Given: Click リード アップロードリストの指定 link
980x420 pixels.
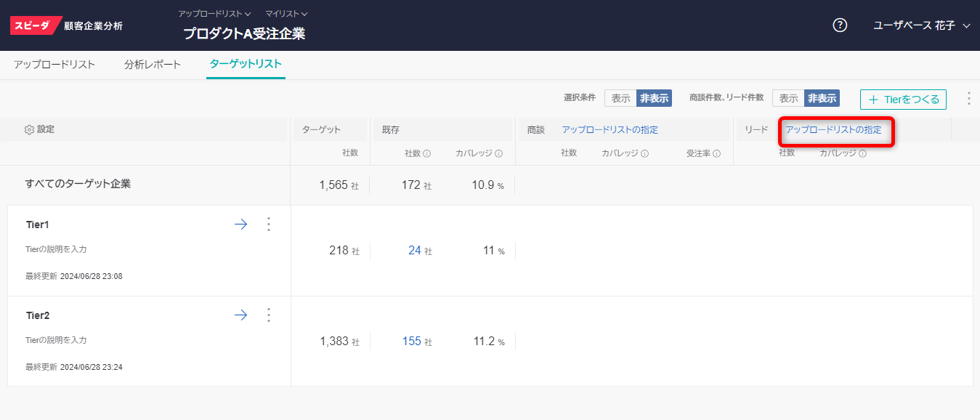Looking at the screenshot, I should (833, 130).
